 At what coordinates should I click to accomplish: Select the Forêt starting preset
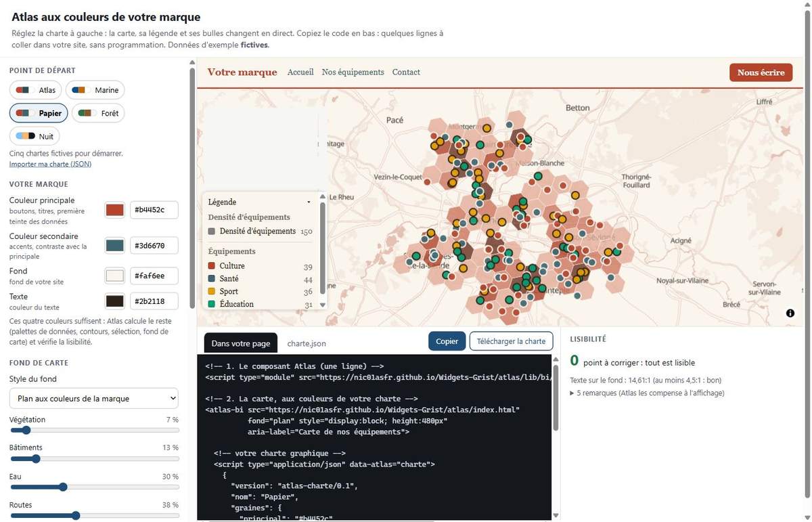99,113
